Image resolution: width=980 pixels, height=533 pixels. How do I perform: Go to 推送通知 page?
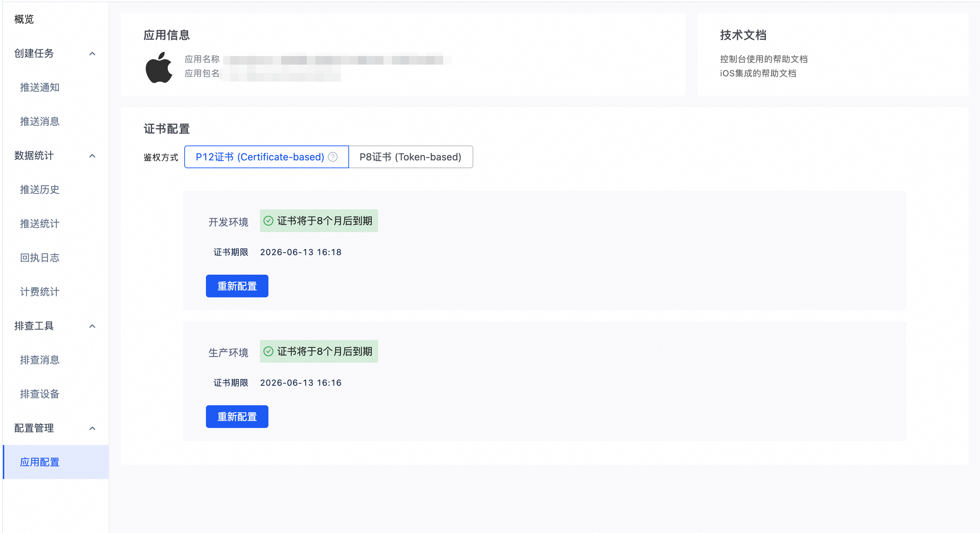click(39, 87)
